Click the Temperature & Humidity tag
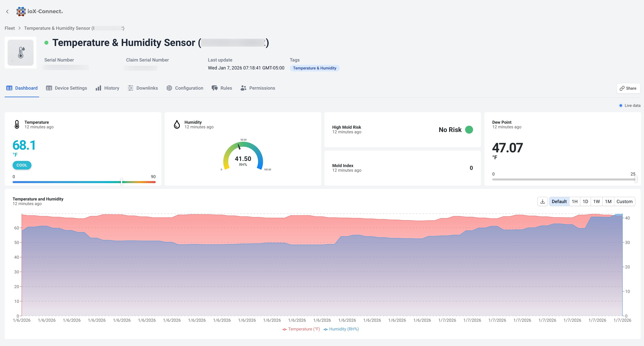 [314, 68]
